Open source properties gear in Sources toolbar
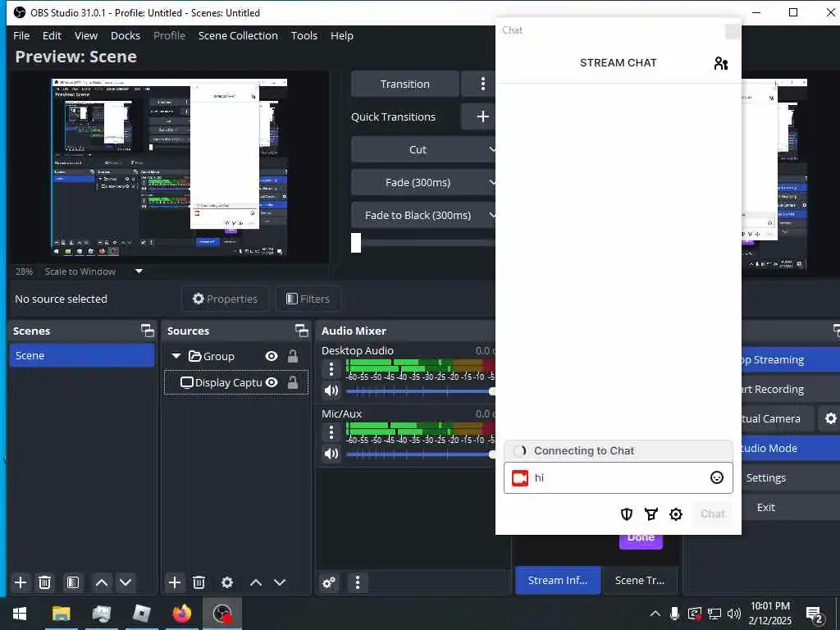 (x=227, y=582)
